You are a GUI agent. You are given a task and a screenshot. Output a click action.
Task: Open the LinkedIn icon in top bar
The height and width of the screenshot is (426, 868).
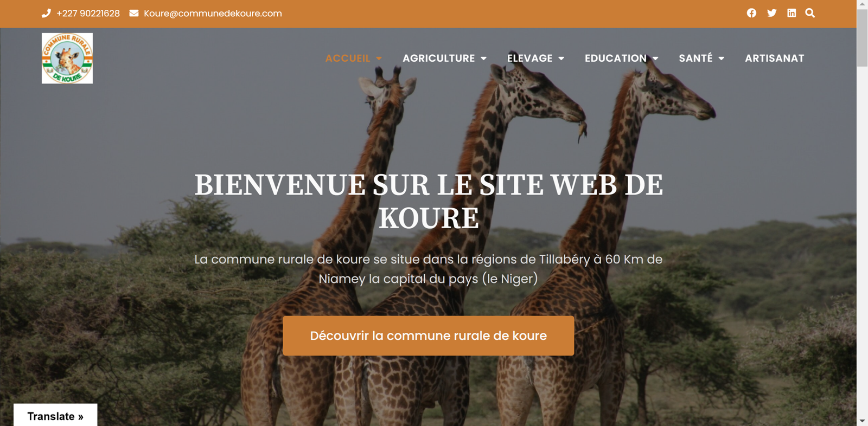tap(792, 13)
